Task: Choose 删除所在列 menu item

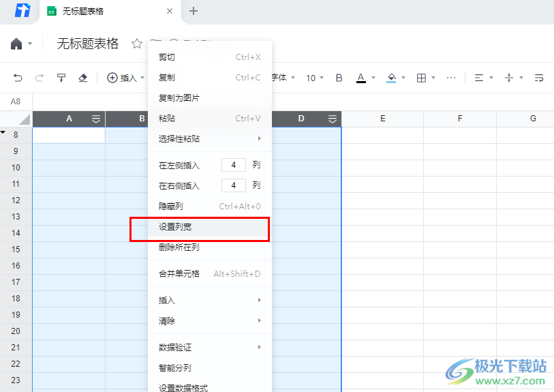Action: coord(210,247)
